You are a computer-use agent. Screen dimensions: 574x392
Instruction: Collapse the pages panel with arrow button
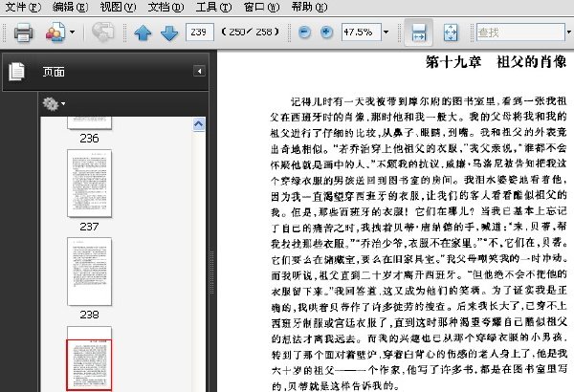[x=199, y=71]
